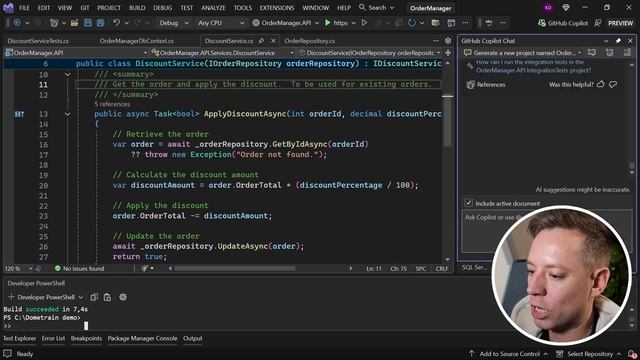This screenshot has height=360, width=640.
Task: Collapse the ApplyDiscountAsync method at line 13
Action: tap(67, 114)
